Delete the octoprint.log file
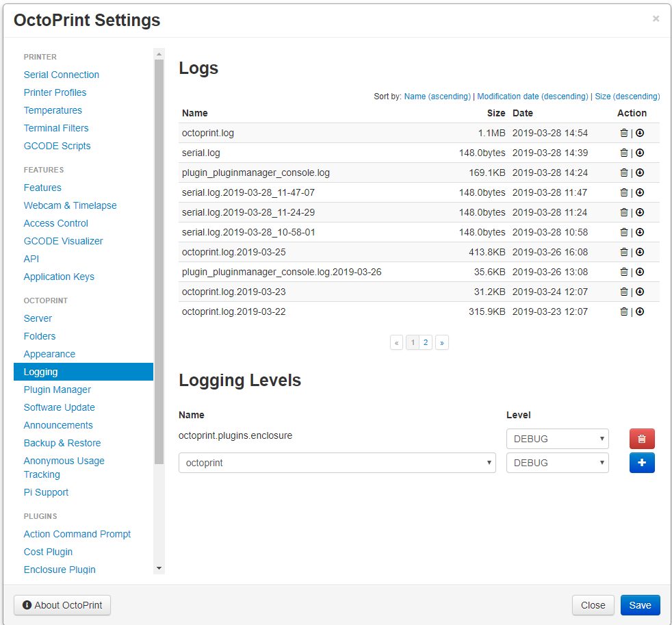The image size is (672, 625). point(624,133)
